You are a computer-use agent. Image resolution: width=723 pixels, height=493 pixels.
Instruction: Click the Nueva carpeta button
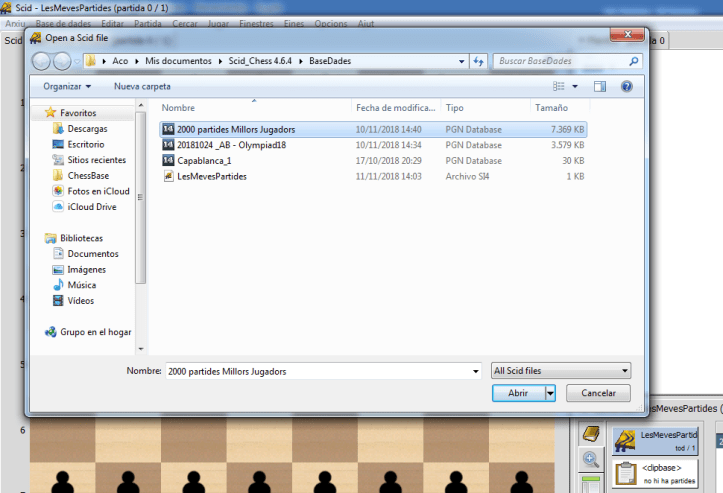click(142, 87)
